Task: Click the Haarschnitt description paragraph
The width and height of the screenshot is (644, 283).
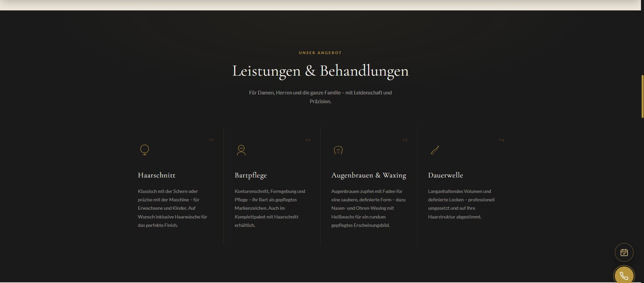Action: (x=173, y=208)
